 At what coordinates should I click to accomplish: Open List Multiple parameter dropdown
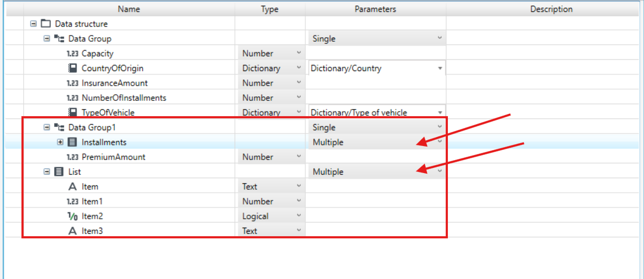pos(377,172)
